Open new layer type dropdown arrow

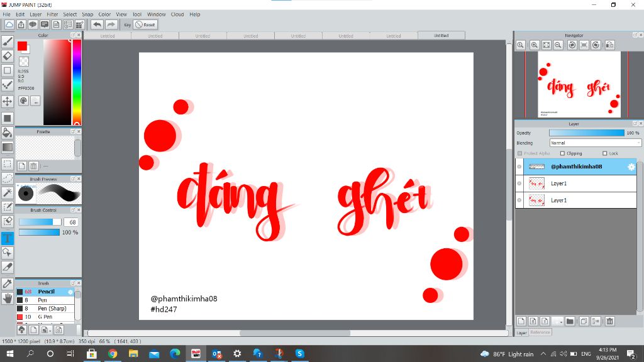[557, 321]
